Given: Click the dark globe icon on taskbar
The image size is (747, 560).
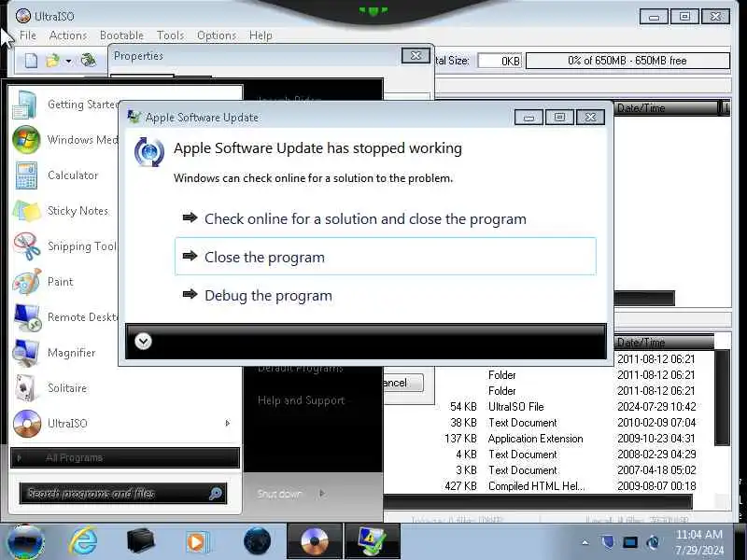Looking at the screenshot, I should 258,541.
